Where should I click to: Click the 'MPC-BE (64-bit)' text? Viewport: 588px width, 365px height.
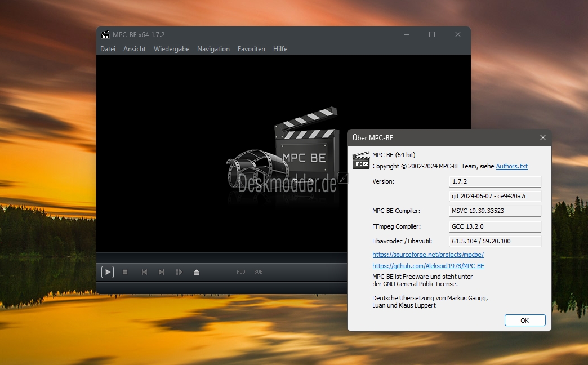[x=394, y=155]
